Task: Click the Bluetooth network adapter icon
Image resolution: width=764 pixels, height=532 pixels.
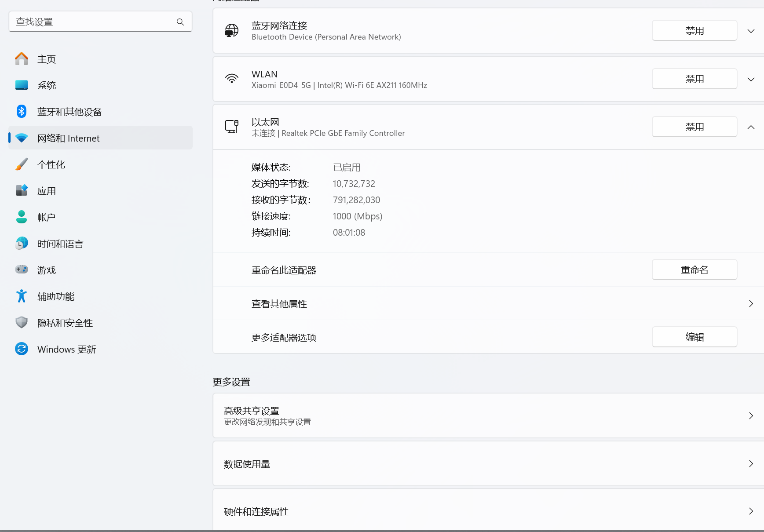Action: click(232, 30)
